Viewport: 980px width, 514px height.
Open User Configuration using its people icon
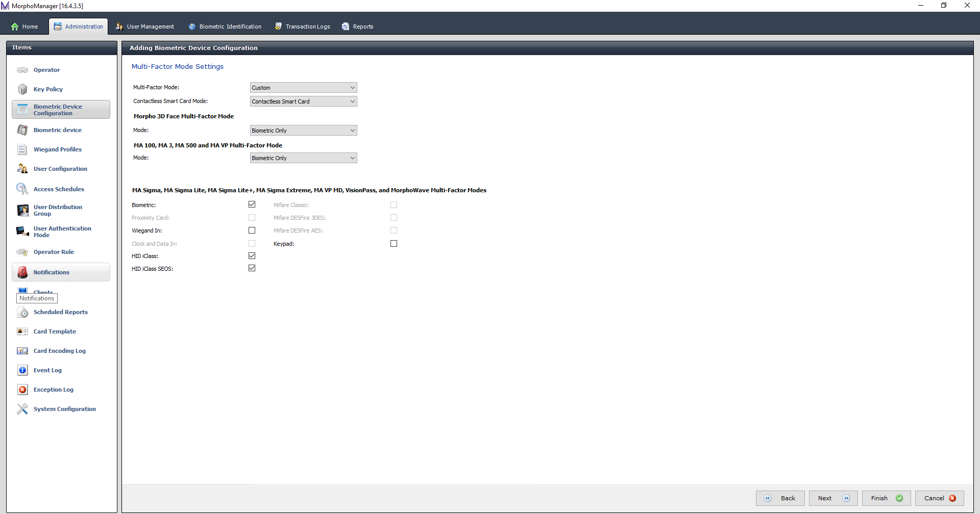click(22, 169)
